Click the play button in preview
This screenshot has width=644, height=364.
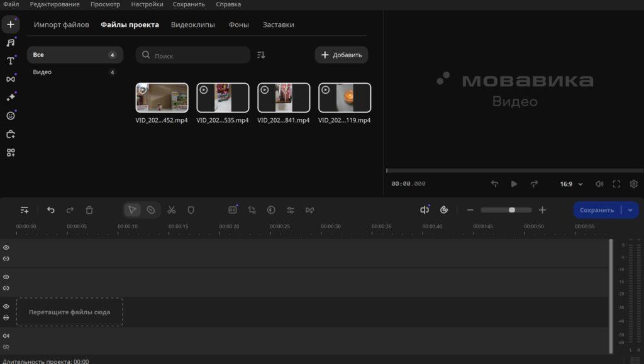click(x=514, y=184)
